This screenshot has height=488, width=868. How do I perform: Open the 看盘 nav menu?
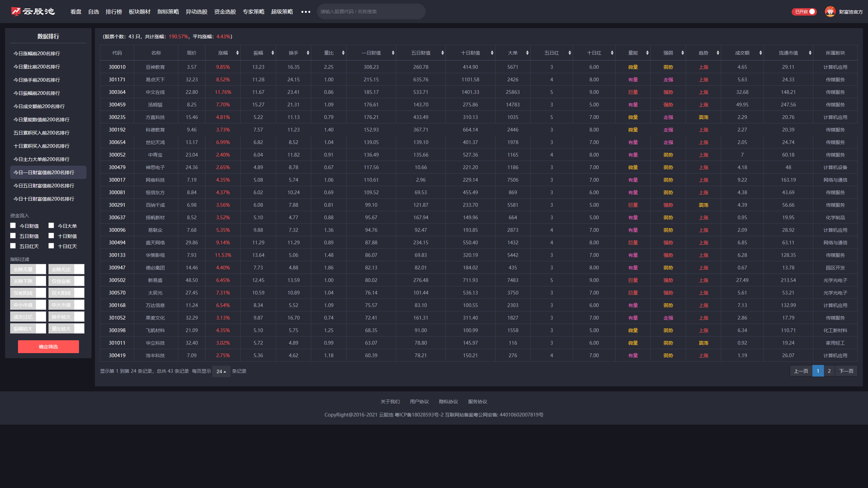[x=76, y=12]
